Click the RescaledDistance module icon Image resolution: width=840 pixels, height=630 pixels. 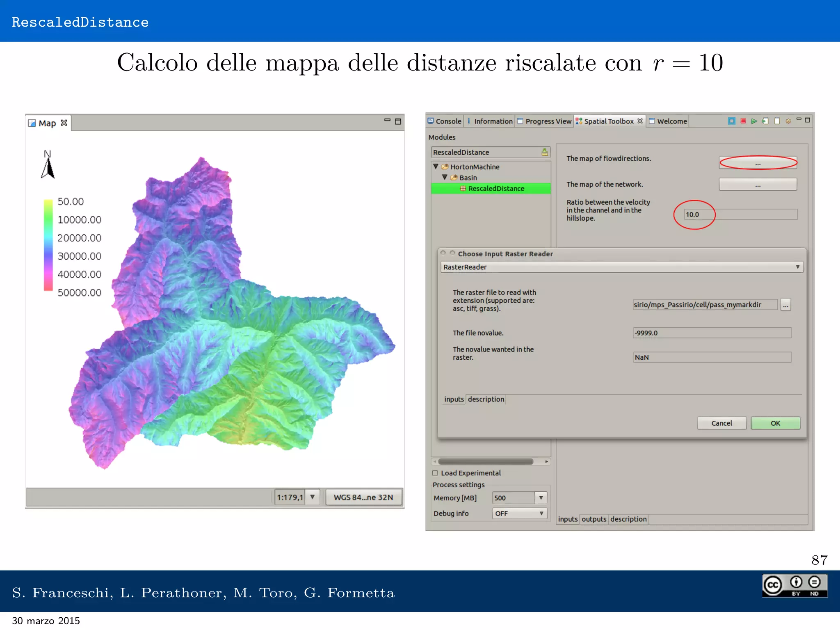click(x=463, y=189)
